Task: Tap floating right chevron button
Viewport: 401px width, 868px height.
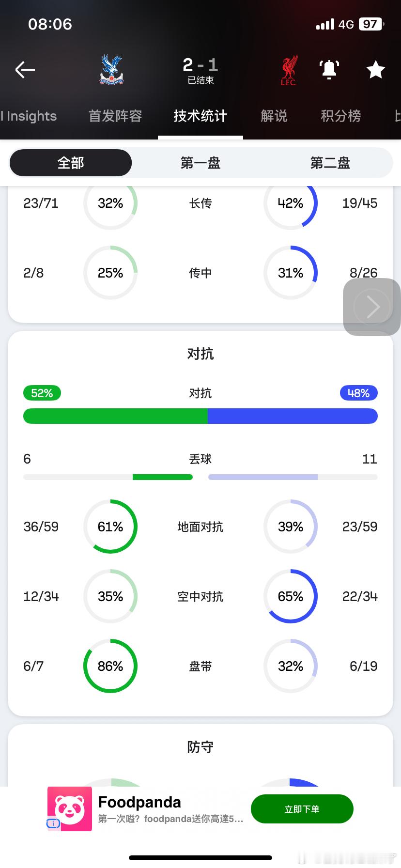Action: click(x=372, y=307)
